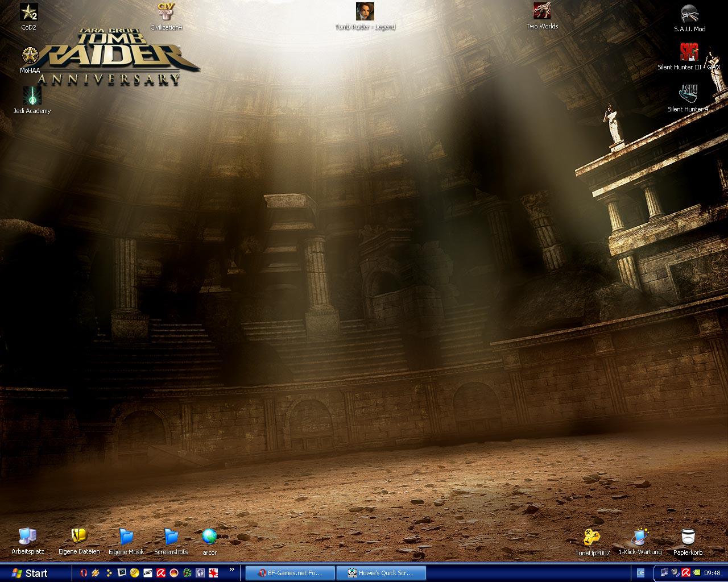Select the Silent Hunter 4 icon
The height and width of the screenshot is (582, 728).
pos(688,98)
